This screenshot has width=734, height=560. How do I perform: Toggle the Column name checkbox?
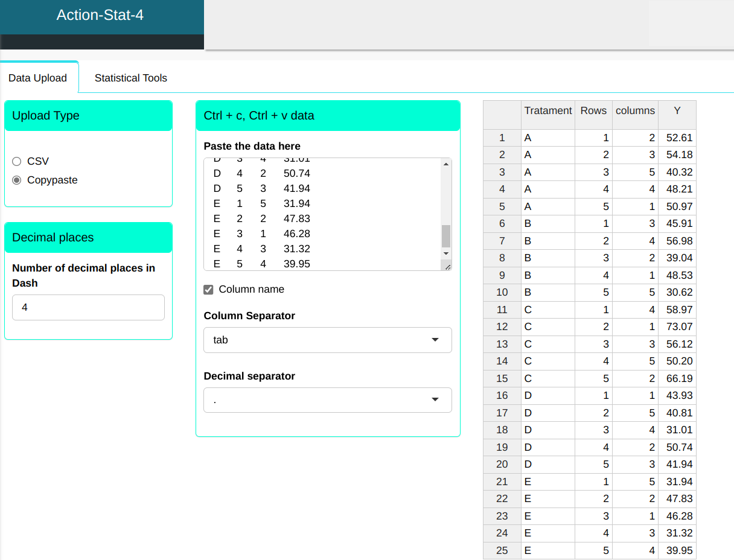tap(209, 290)
